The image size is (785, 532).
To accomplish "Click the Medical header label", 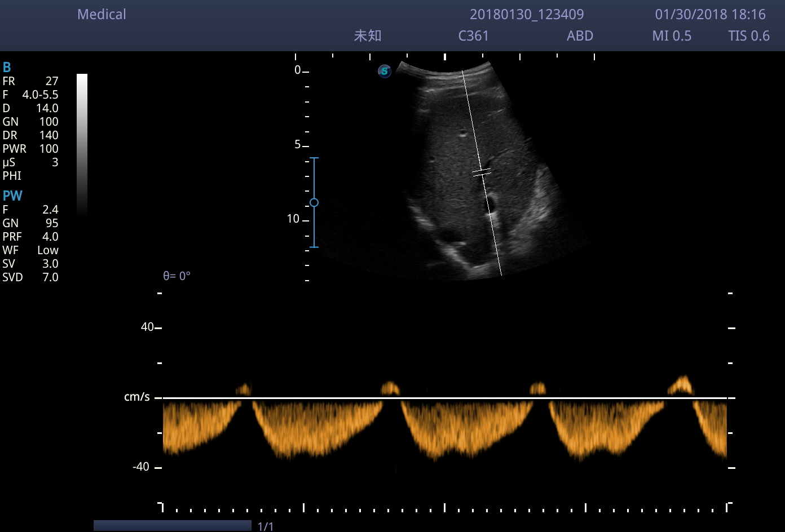I will click(x=102, y=15).
